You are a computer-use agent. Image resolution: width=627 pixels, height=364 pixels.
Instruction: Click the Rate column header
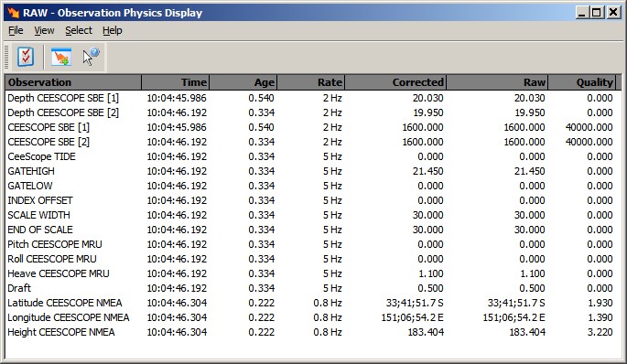click(x=310, y=82)
